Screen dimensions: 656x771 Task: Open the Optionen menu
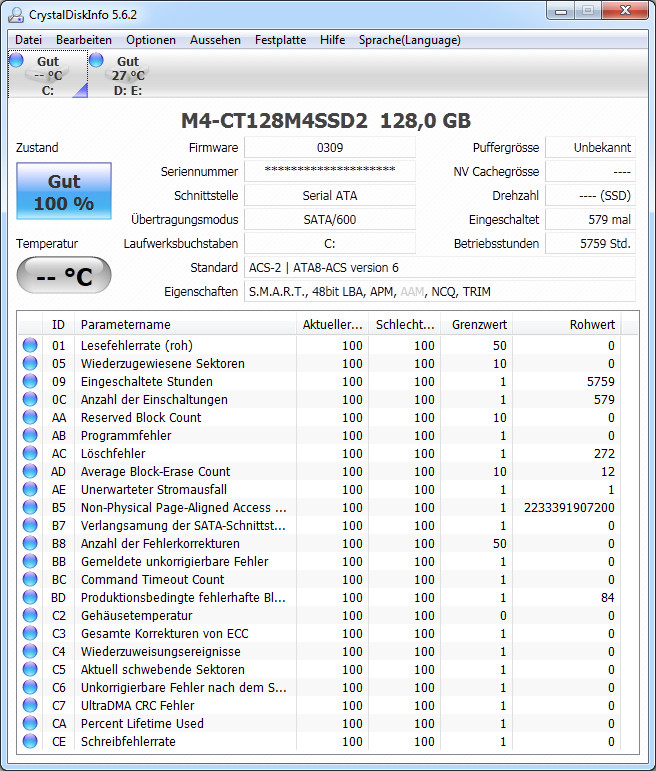[x=150, y=40]
